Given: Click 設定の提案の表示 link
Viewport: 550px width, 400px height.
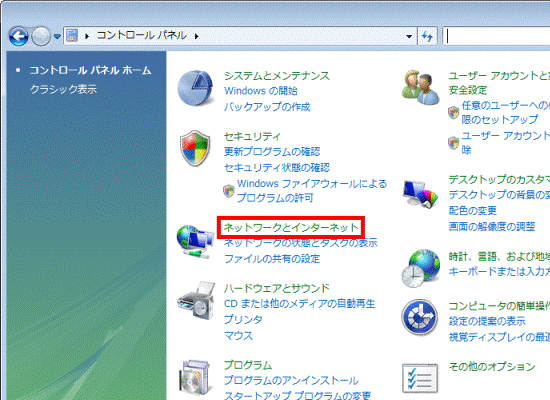Looking at the screenshot, I should tap(487, 321).
